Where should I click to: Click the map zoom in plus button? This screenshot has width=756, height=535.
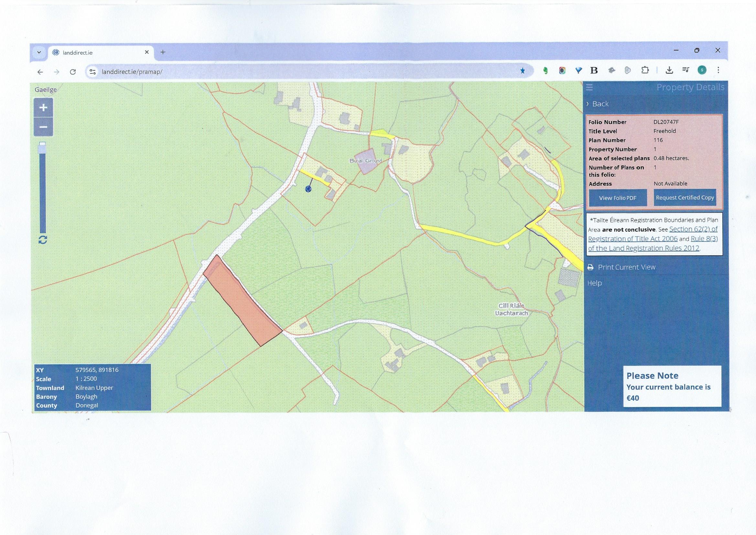coord(43,107)
